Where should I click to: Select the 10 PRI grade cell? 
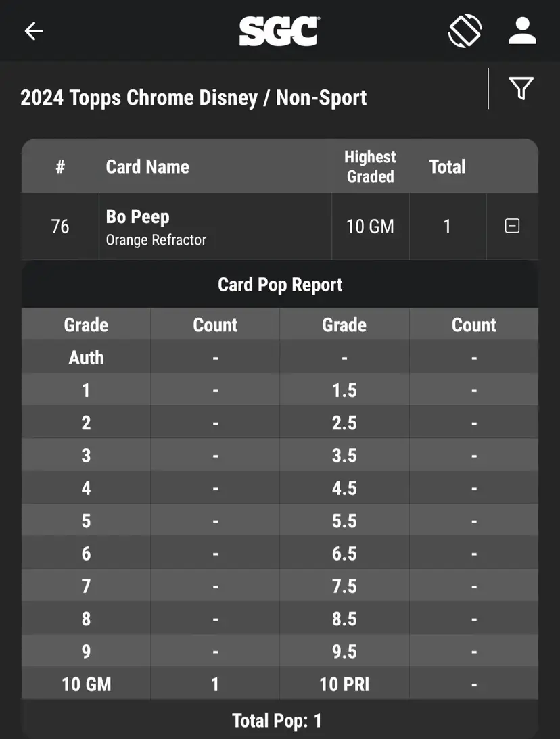[344, 684]
